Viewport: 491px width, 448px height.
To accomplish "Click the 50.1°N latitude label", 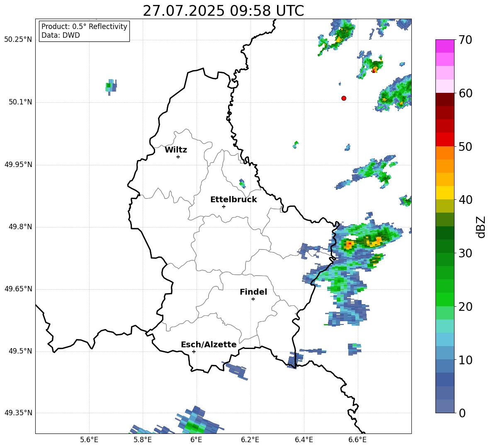I will (20, 102).
